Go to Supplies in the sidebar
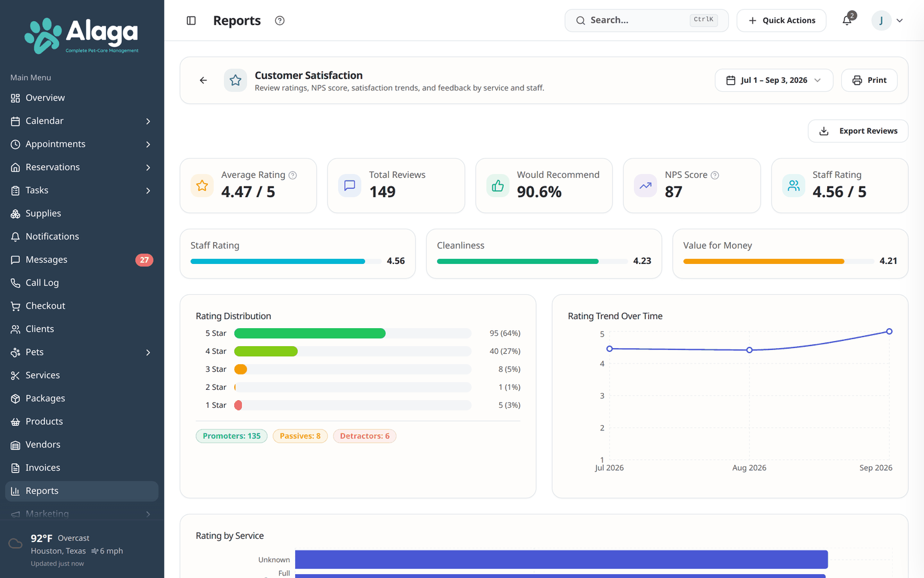Viewport: 924px width, 578px height. (81, 214)
